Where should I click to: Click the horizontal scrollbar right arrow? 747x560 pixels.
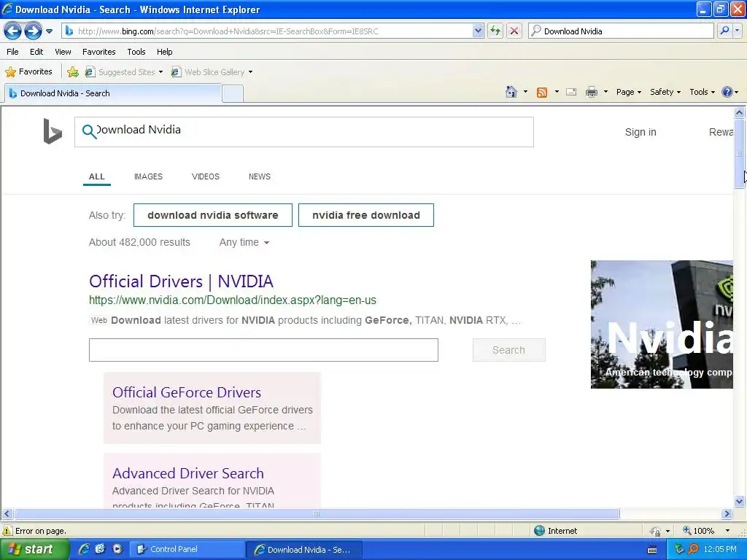[x=727, y=514]
